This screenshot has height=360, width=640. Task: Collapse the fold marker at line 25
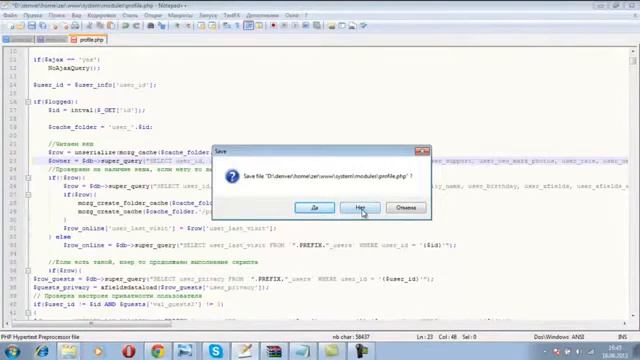(28, 178)
